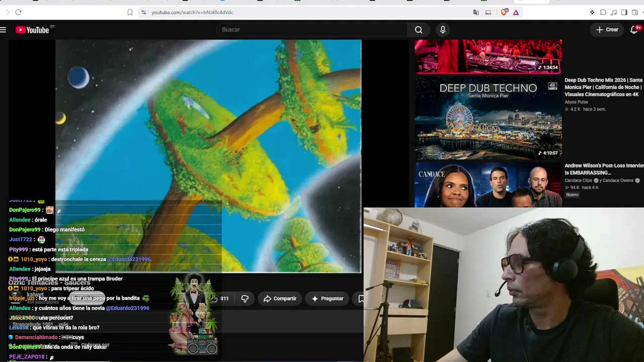The height and width of the screenshot is (362, 644).
Task: Click chat username trippie_uzi
Action: [x=22, y=299]
